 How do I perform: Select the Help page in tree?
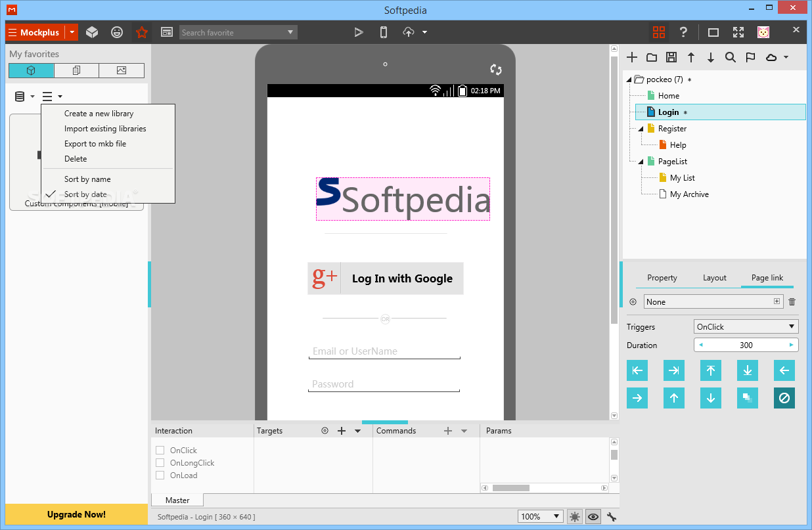click(678, 145)
